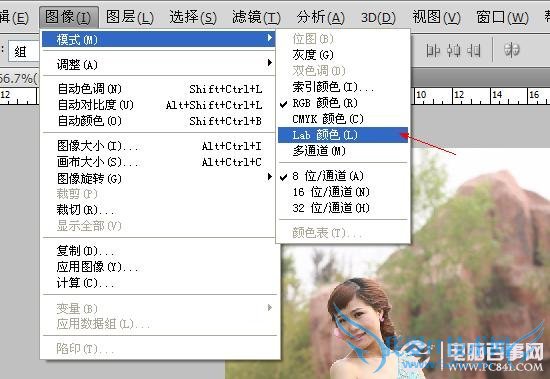550x379 pixels.
Task: Choose 自动色调(N) command
Action: [159, 89]
